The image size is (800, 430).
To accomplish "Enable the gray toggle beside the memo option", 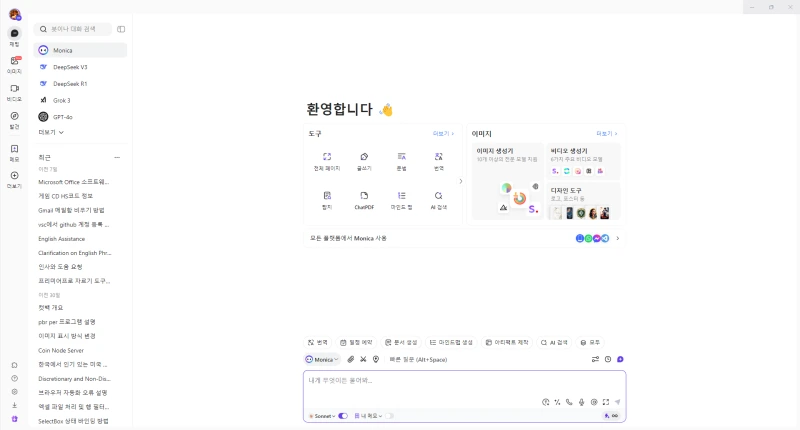I will 389,416.
